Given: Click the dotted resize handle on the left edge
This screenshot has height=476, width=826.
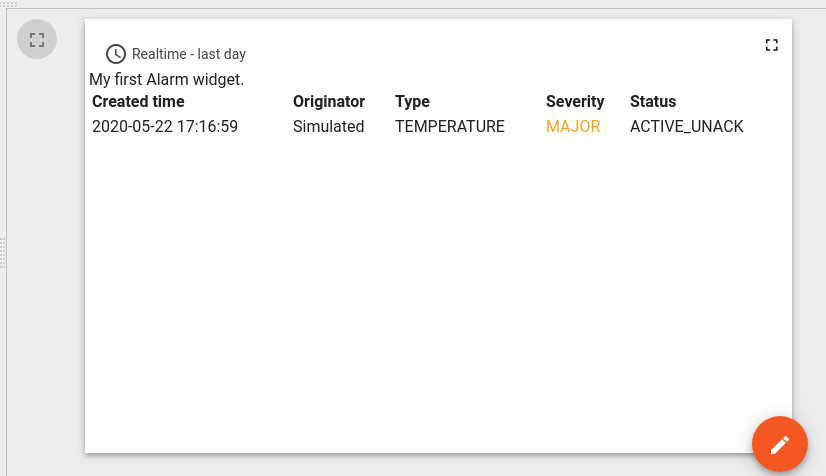Looking at the screenshot, I should (x=3, y=253).
